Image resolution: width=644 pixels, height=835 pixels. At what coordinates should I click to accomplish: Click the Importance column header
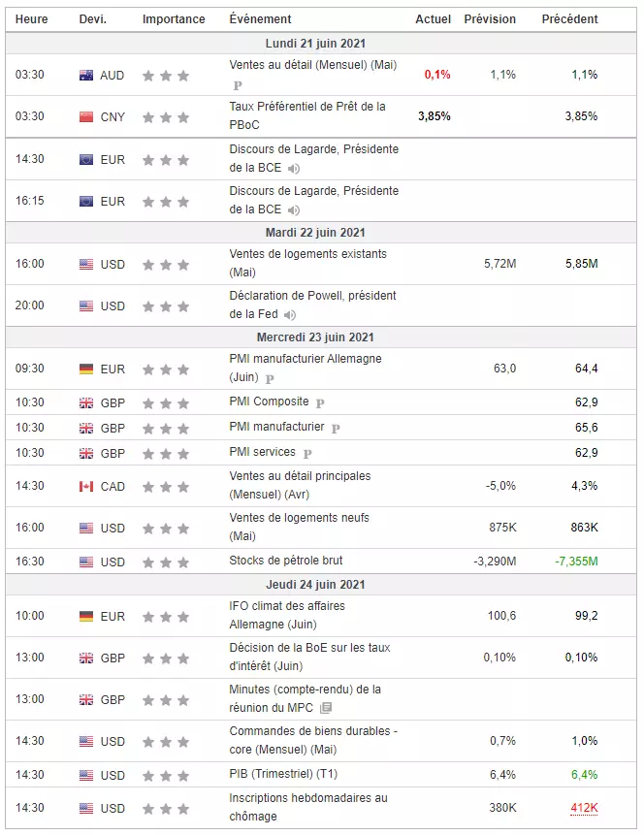(174, 19)
